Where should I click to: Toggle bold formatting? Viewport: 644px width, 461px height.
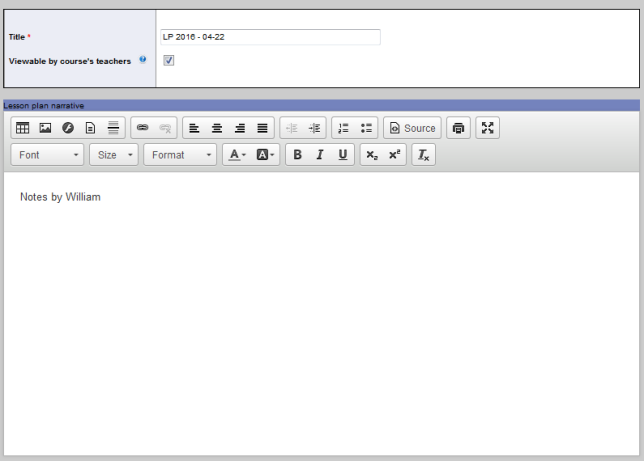tap(297, 155)
